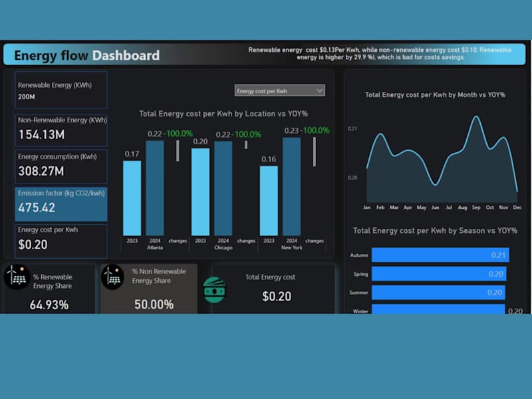Click the dropdown chevron on the metric selector

pyautogui.click(x=320, y=90)
